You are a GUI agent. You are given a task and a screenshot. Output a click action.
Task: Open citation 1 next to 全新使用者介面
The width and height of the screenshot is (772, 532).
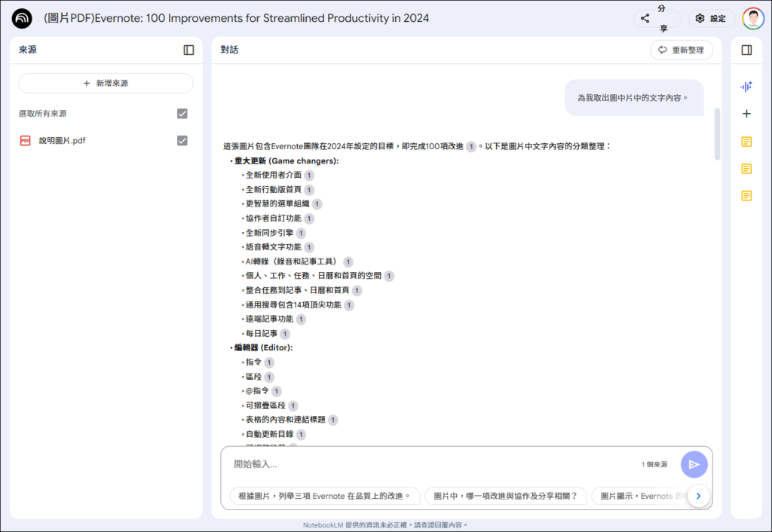pos(308,176)
